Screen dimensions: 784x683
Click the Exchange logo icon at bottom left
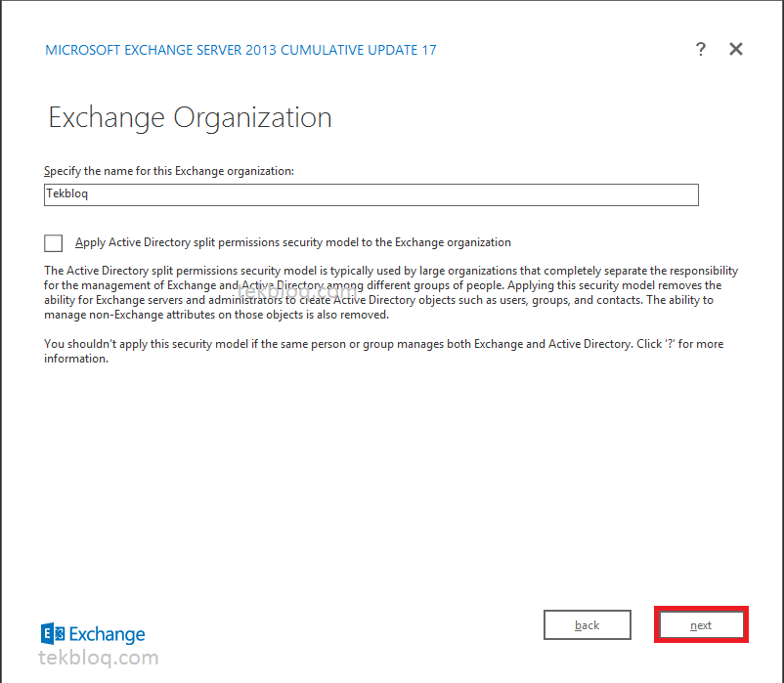coord(53,633)
